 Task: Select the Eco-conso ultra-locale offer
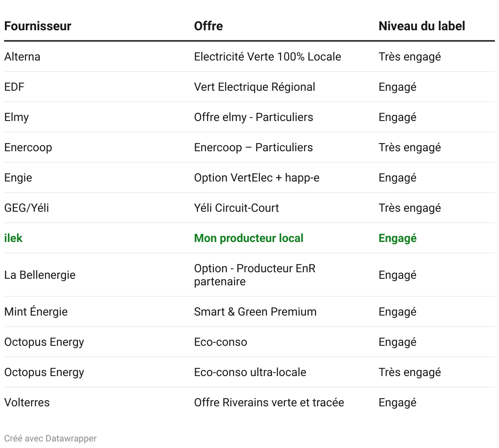tap(250, 372)
